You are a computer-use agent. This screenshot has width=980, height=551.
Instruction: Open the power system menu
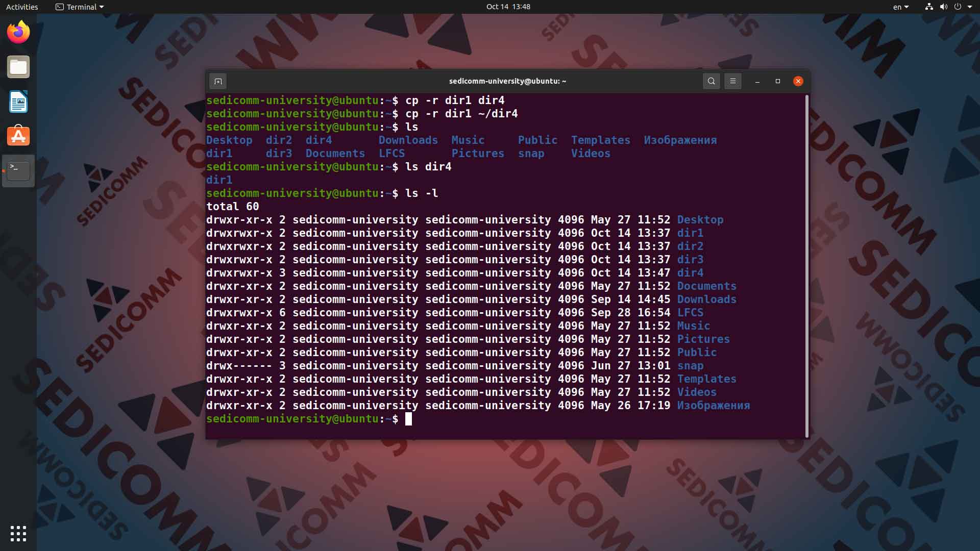click(x=958, y=7)
